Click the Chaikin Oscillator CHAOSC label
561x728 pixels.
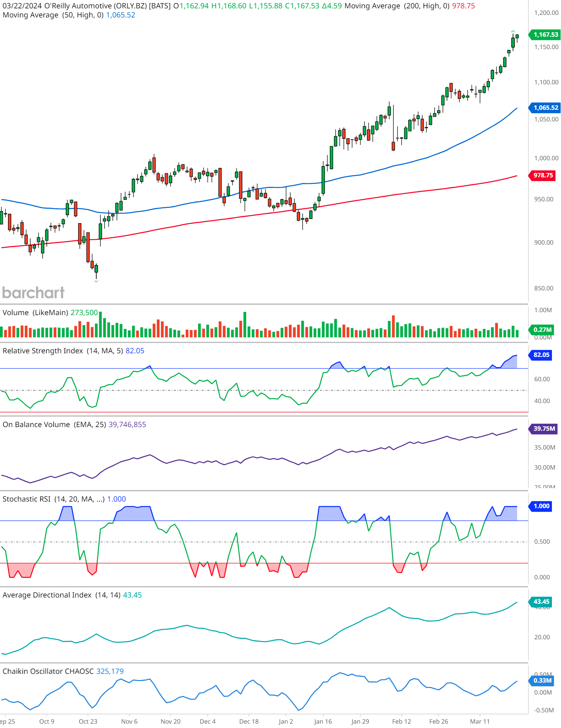pos(48,671)
